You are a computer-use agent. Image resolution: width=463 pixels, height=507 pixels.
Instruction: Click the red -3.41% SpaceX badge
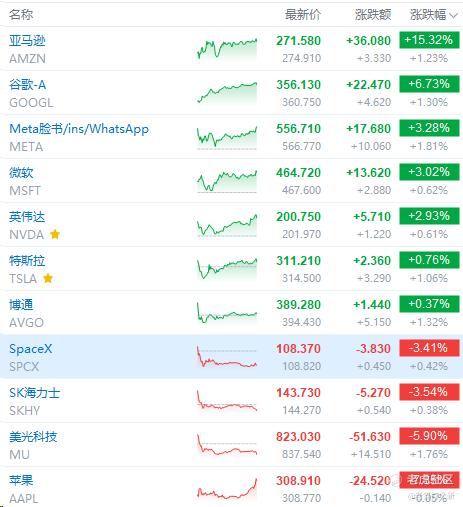pyautogui.click(x=429, y=348)
